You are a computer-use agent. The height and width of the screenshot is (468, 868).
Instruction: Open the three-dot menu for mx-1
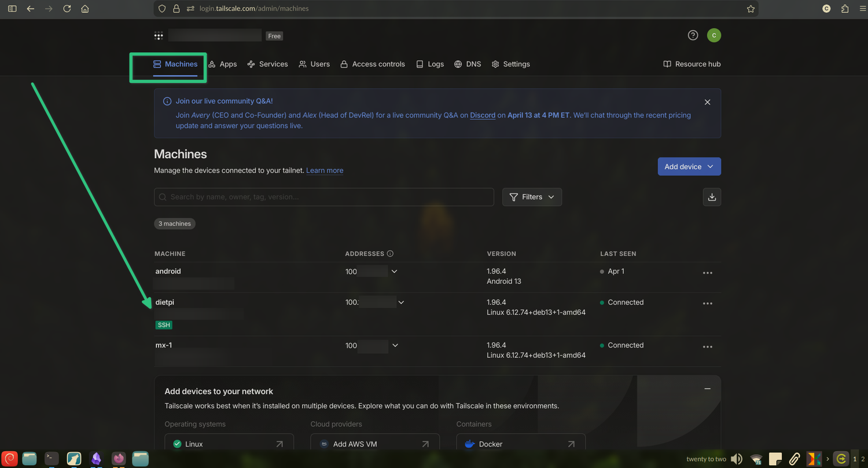click(707, 347)
